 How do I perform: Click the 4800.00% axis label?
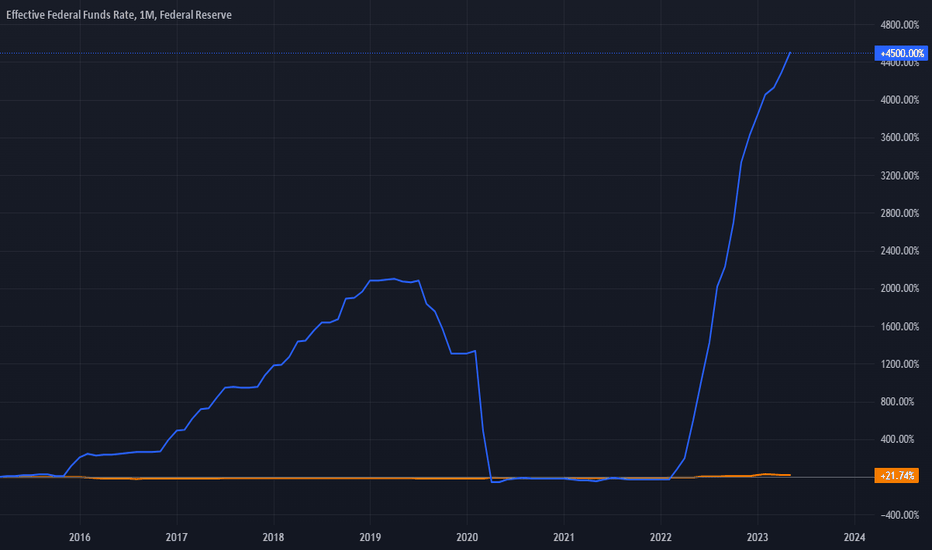point(899,25)
